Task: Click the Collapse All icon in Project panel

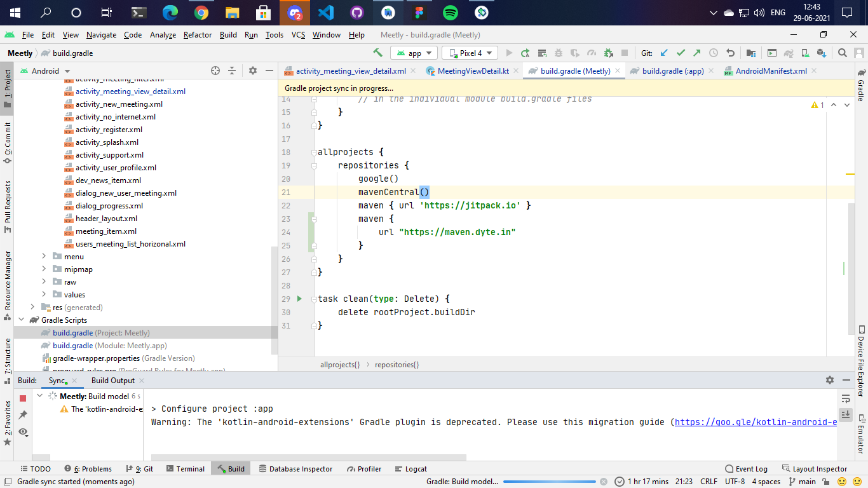Action: (232, 71)
